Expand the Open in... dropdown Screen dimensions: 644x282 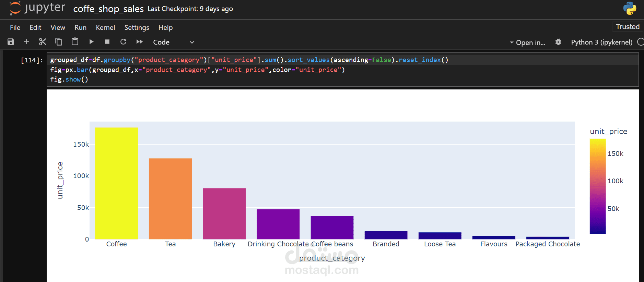527,42
